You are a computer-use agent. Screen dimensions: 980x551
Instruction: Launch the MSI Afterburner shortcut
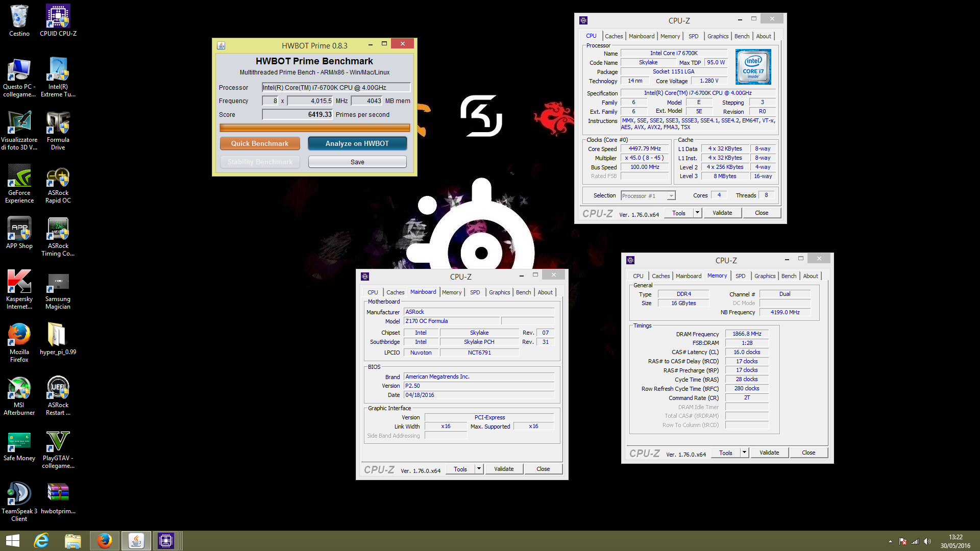[19, 396]
